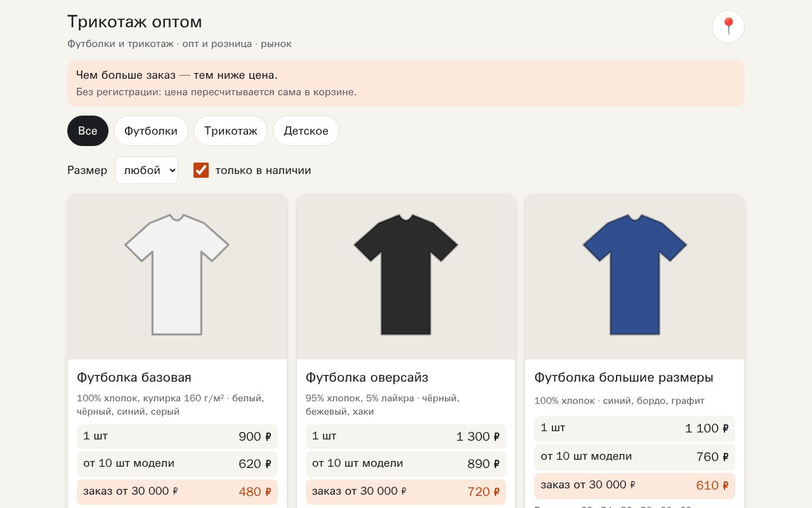Image resolution: width=812 pixels, height=508 pixels.
Task: Click the 1 300 ₽ single-piece price
Action: coord(478,436)
